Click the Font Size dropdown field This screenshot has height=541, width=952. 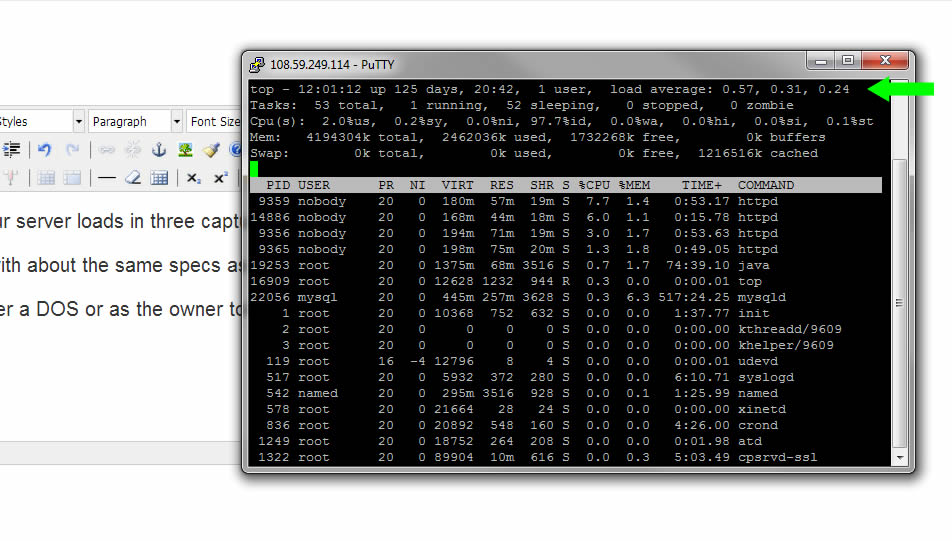(214, 121)
